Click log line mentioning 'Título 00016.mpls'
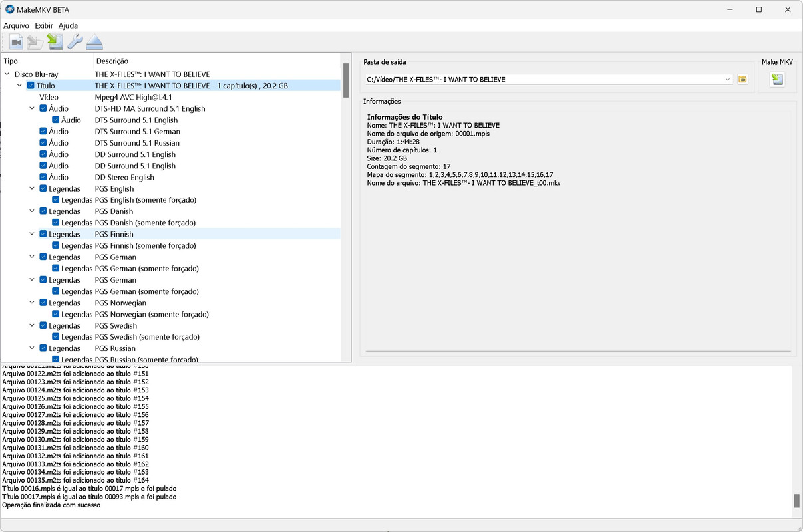The width and height of the screenshot is (803, 532). click(x=89, y=489)
